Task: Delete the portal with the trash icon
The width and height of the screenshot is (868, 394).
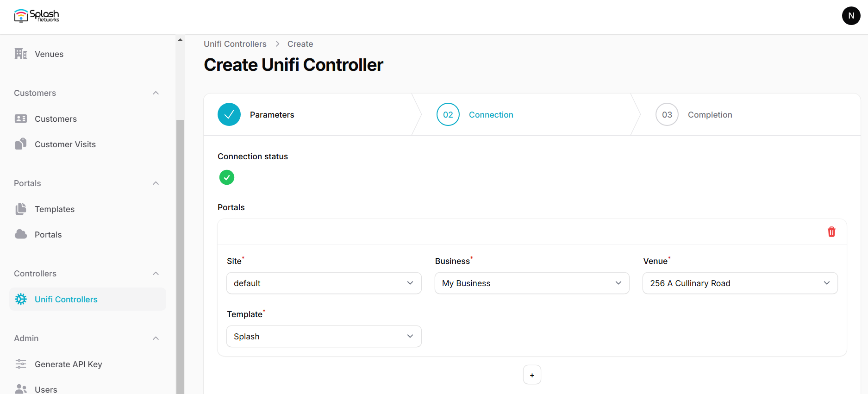Action: (831, 232)
